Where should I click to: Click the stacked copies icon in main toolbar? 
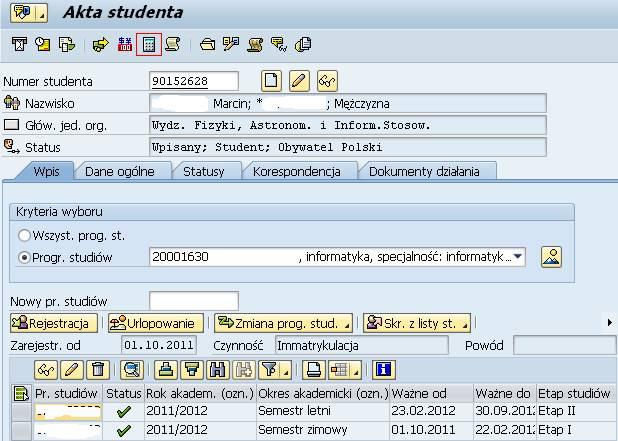click(303, 44)
